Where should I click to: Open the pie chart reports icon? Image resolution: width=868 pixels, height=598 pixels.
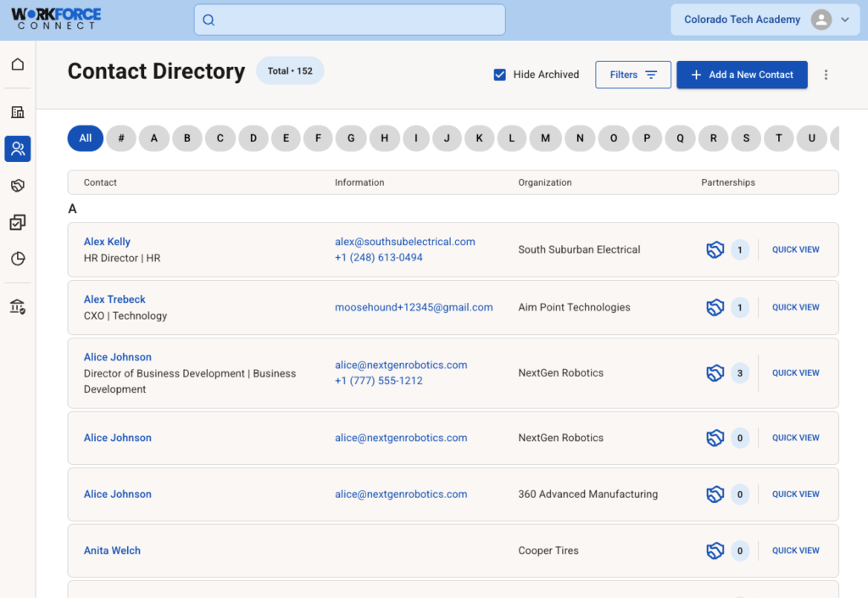17,259
